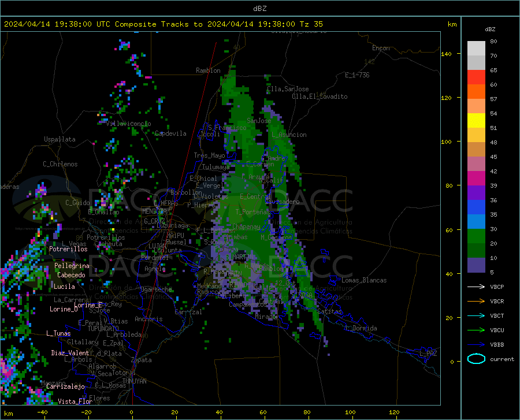
Task: Select the red 60 dBZ color swatch
Action: (476, 77)
